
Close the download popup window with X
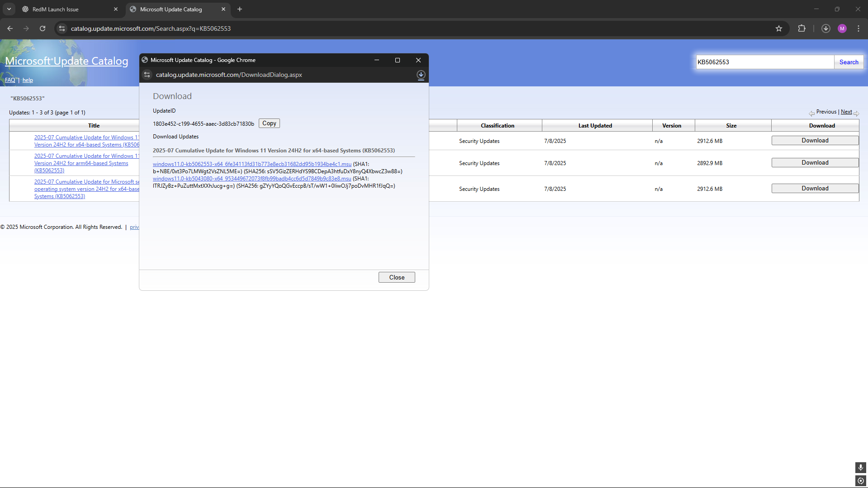point(418,60)
